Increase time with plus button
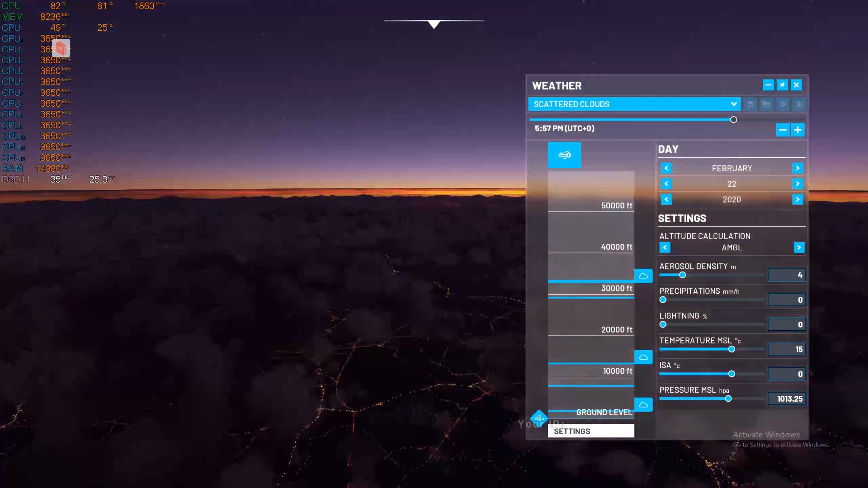The width and height of the screenshot is (868, 488). pos(798,130)
